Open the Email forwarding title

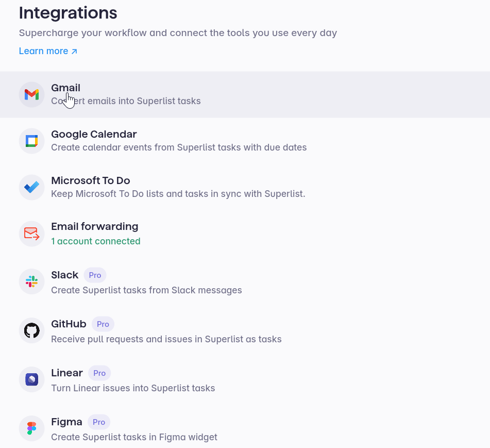(94, 227)
